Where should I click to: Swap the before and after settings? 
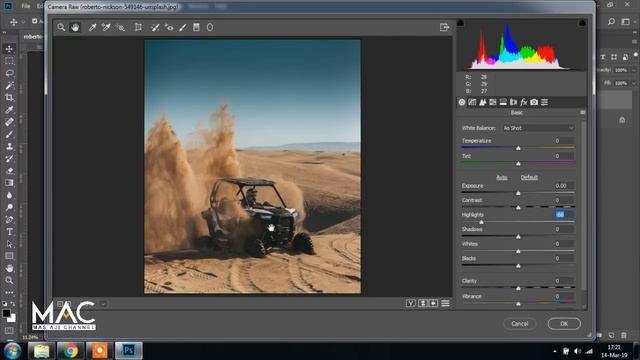click(x=423, y=303)
